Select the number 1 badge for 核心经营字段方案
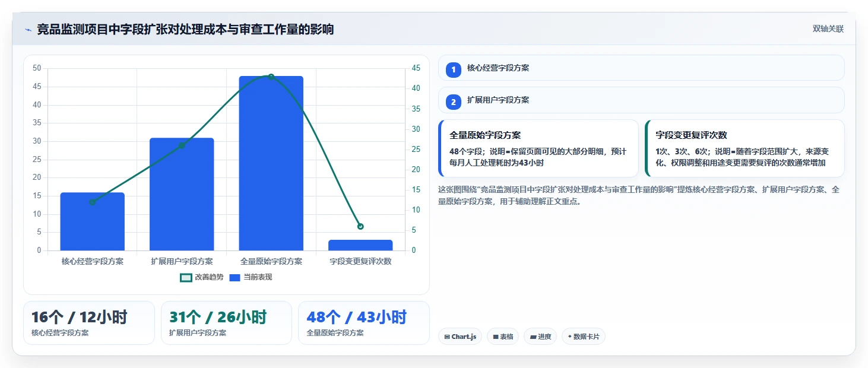The image size is (868, 368). (x=454, y=69)
